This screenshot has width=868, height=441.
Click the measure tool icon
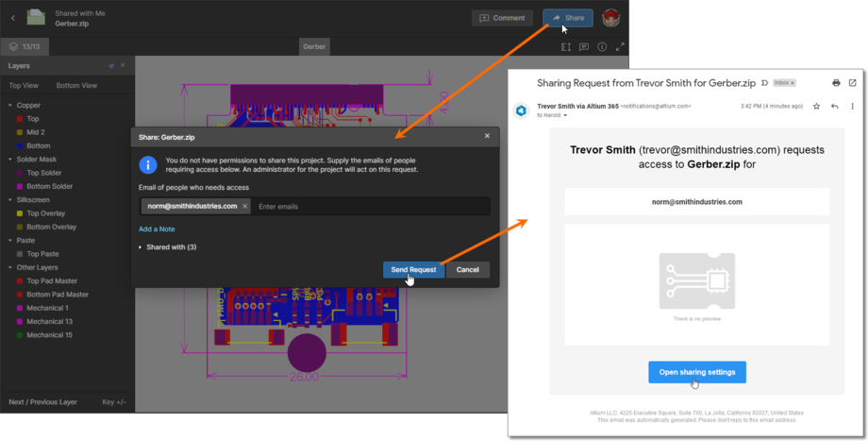pyautogui.click(x=566, y=46)
